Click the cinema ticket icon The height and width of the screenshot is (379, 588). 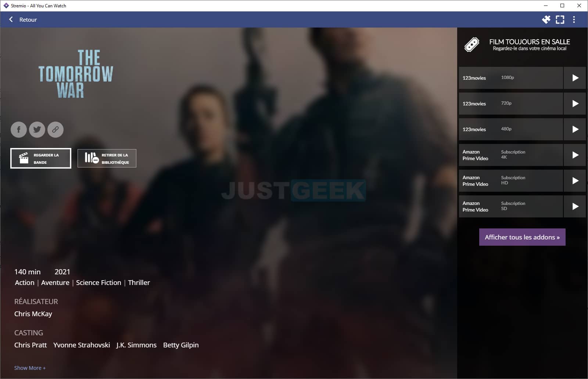[x=472, y=44]
